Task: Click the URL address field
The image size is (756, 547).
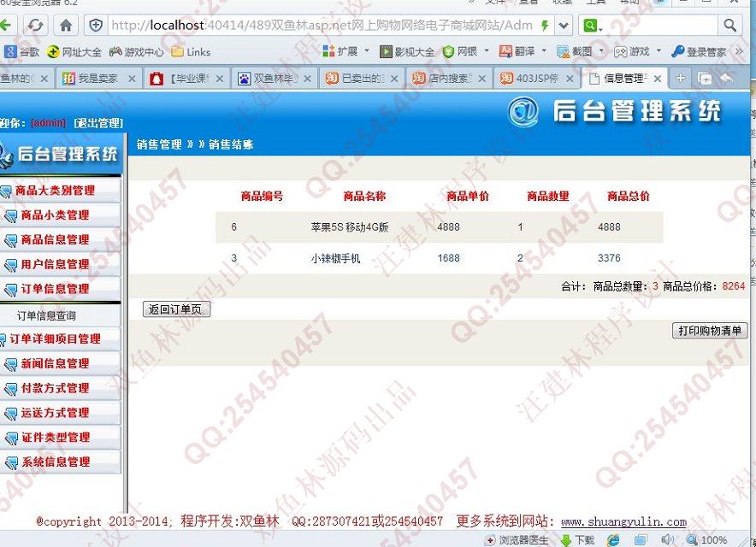Action: [x=322, y=25]
